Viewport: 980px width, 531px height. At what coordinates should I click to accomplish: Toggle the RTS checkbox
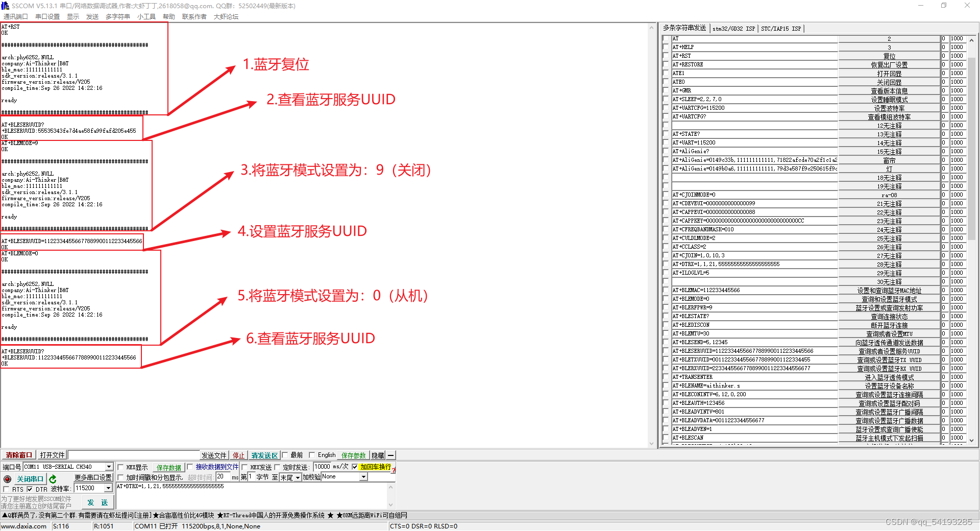pos(6,489)
